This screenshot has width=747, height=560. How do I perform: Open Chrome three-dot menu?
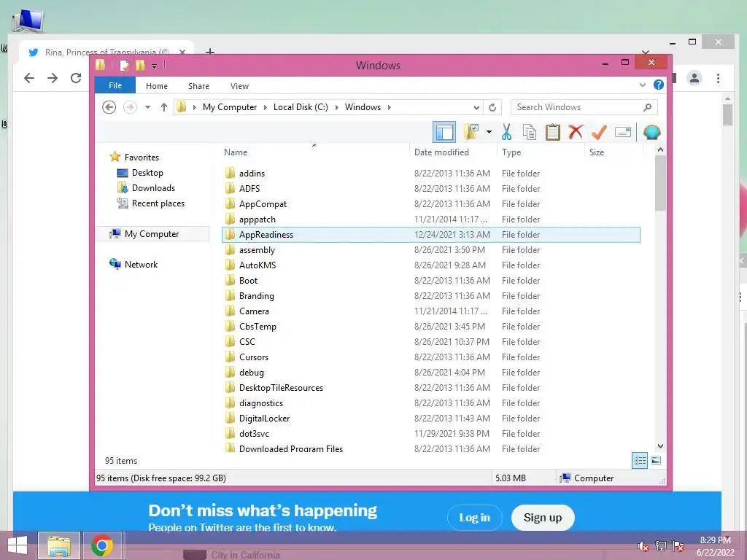tap(718, 78)
